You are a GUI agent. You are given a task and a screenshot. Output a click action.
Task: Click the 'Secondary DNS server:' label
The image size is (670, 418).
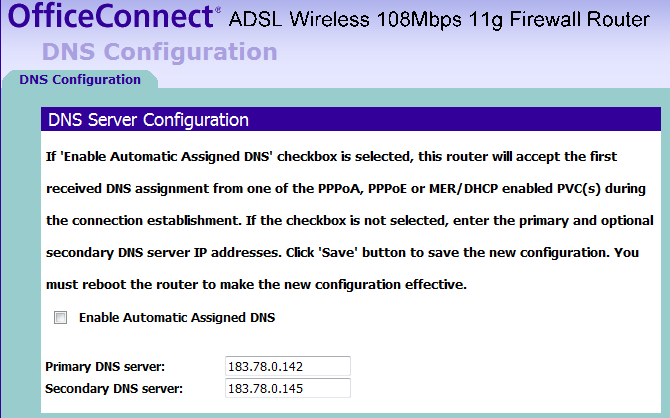[113, 388]
